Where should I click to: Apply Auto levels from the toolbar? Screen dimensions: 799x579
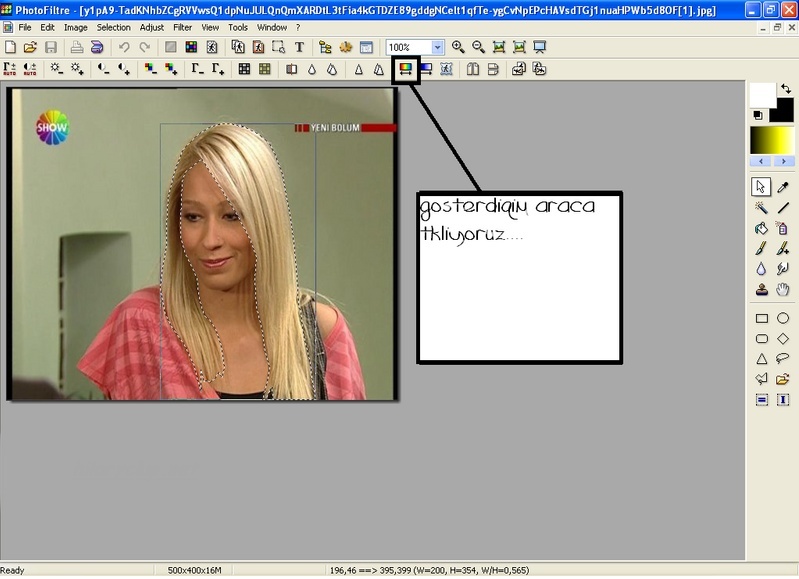[x=10, y=69]
